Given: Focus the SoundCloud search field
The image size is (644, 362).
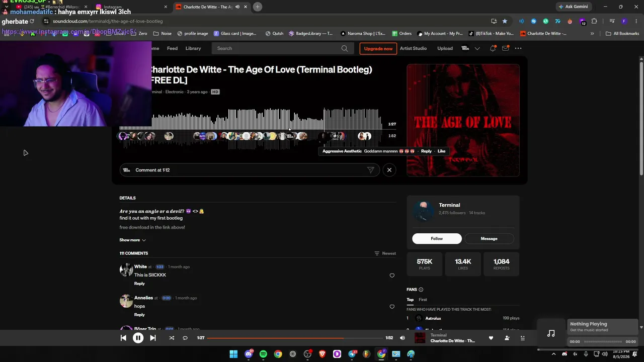Looking at the screenshot, I should point(282,48).
